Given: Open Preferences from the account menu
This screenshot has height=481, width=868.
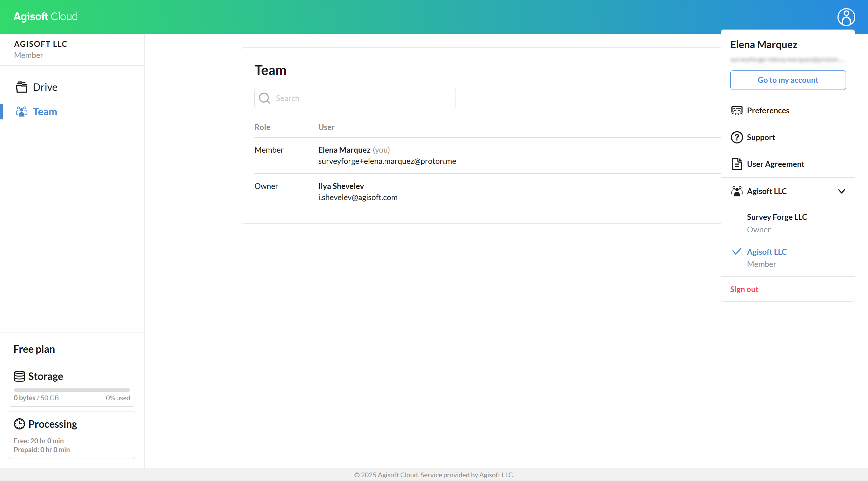Looking at the screenshot, I should pyautogui.click(x=768, y=111).
